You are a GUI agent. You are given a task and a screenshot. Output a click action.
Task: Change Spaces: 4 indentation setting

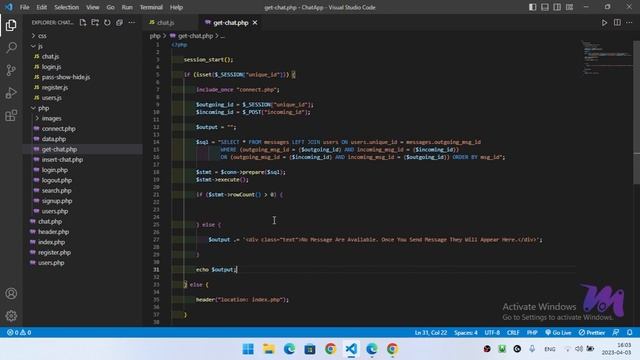[466, 333]
